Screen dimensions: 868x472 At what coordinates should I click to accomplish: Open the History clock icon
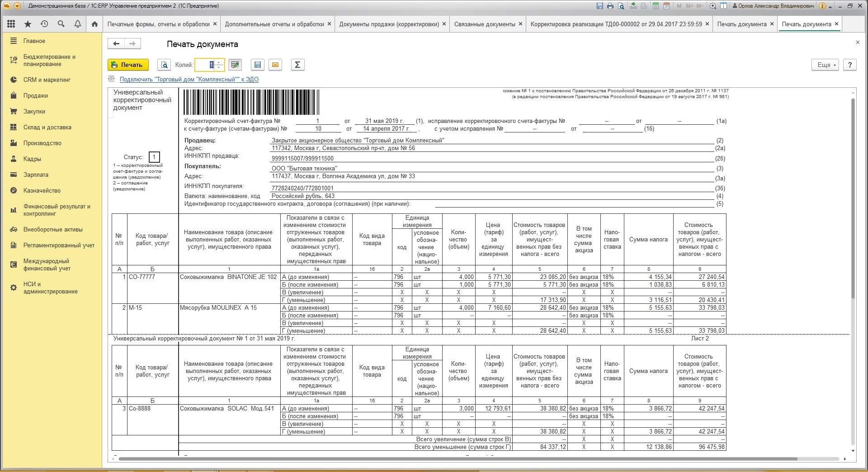pos(44,24)
